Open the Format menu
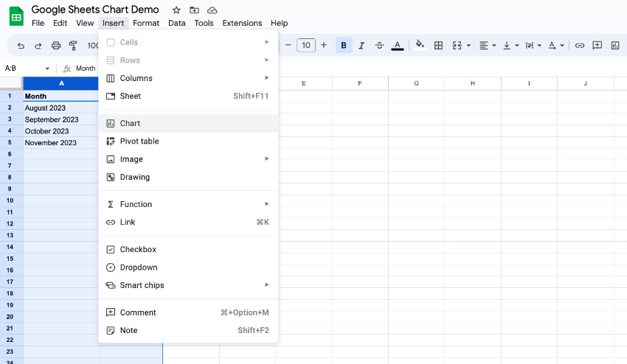 146,23
